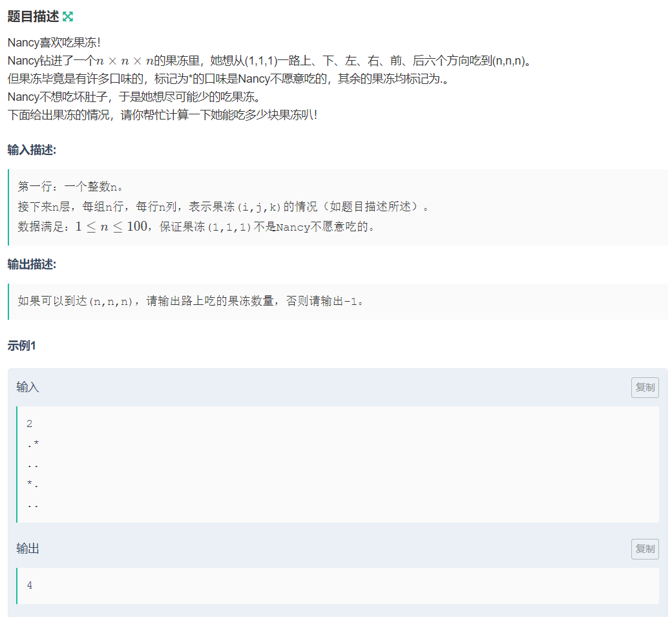
Task: Click the 复制 button for the 输入 sample
Action: coord(645,388)
